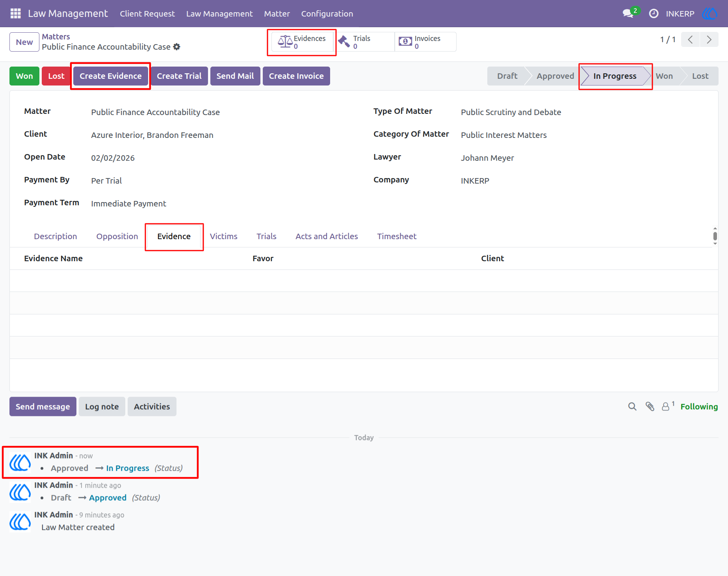
Task: Click the paperclip attachments icon
Action: [x=650, y=406]
